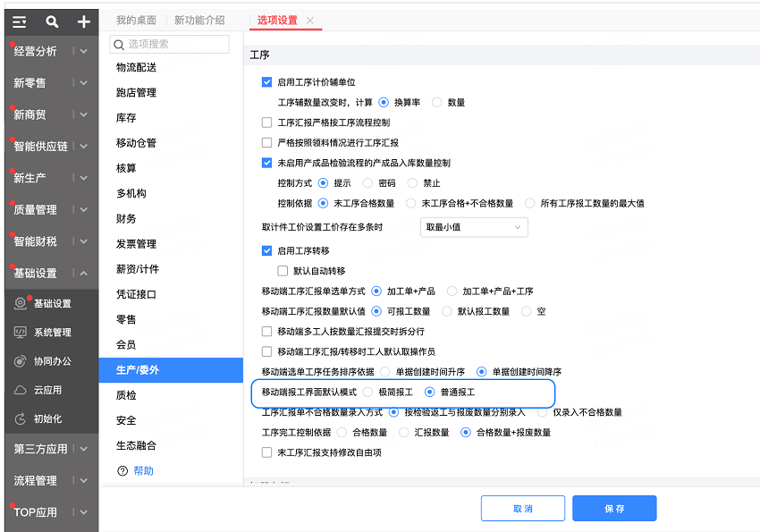Enable 严格按照领料情况进行工序汇报 checkbox
Image resolution: width=760 pixels, height=532 pixels.
[266, 143]
